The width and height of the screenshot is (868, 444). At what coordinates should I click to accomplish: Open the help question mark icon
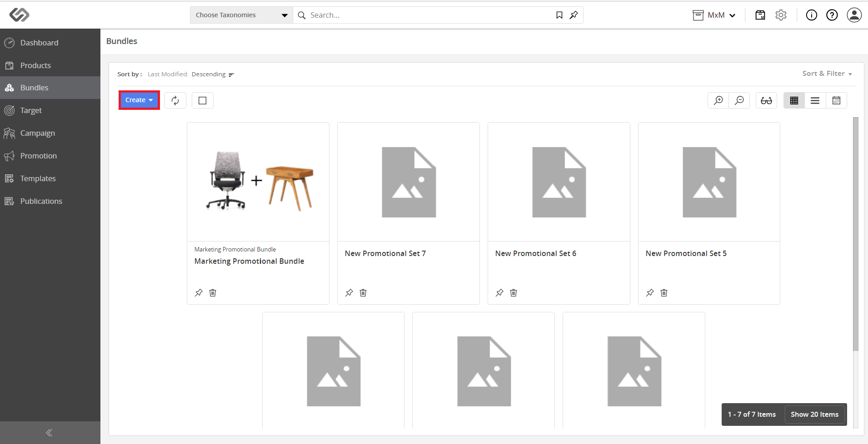832,15
